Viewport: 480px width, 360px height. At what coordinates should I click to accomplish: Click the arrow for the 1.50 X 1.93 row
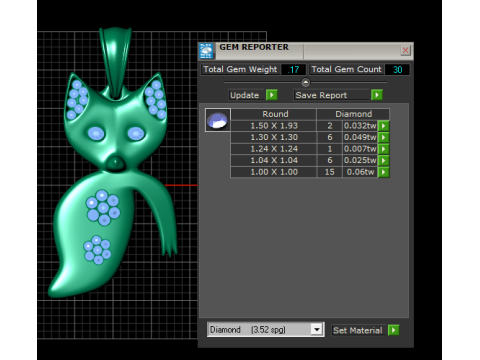384,126
